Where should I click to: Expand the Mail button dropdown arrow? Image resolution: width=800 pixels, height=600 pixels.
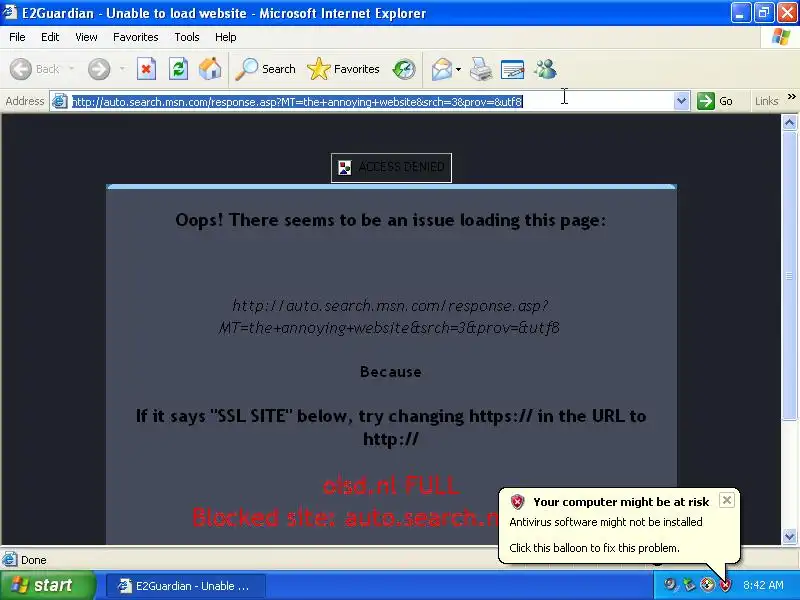[x=458, y=69]
